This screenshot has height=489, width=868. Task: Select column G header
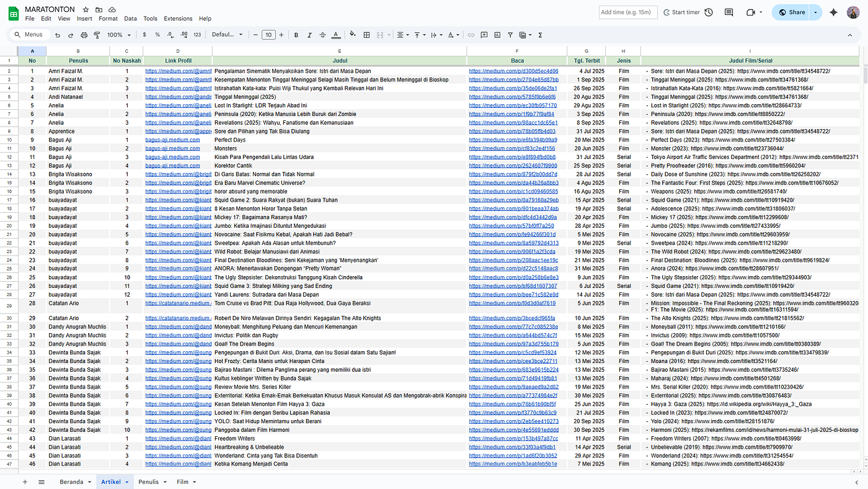(586, 51)
